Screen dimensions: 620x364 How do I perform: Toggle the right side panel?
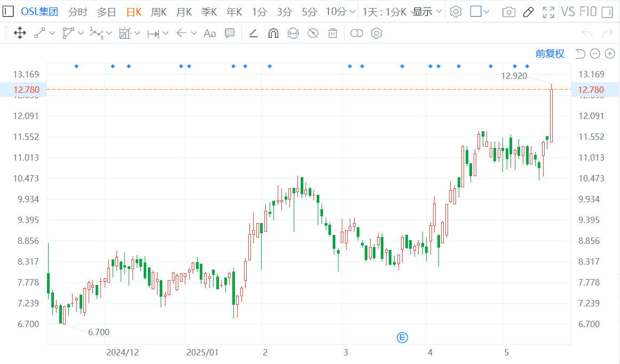click(607, 12)
